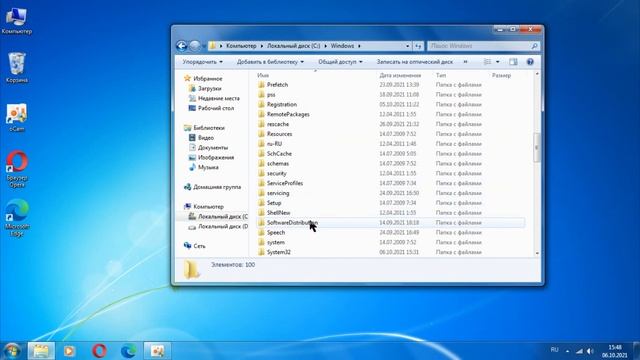Open the recent pages dropdown beside Forward
Image resolution: width=640 pixels, height=360 pixels.
point(204,46)
